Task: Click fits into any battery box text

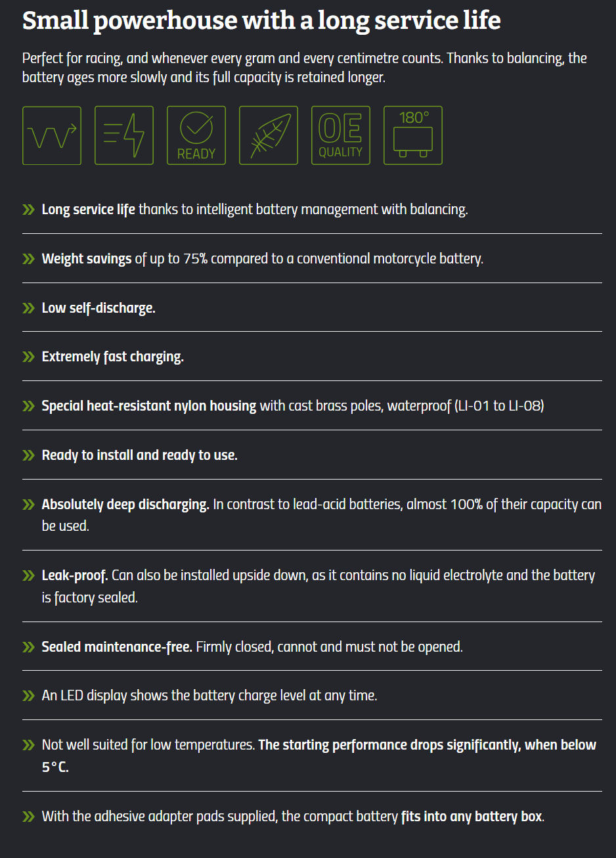Action: coord(472,817)
